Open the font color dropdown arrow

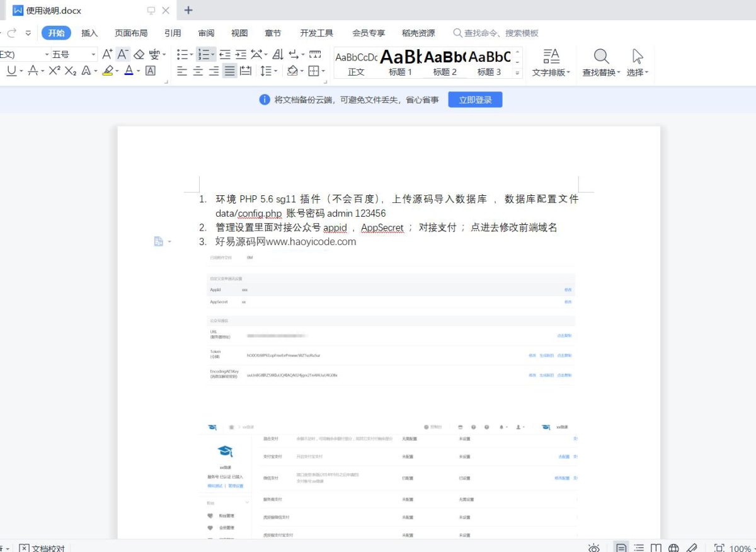[x=139, y=72]
